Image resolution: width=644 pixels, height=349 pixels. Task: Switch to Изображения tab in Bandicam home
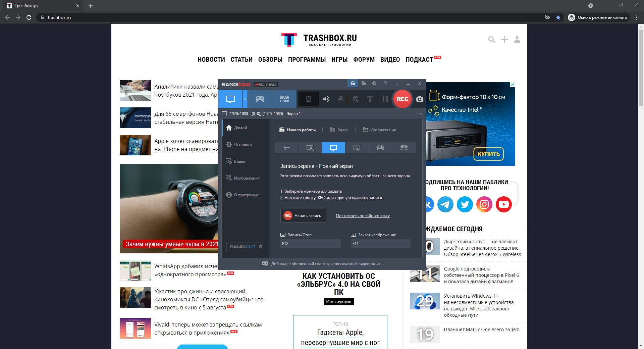pos(379,130)
